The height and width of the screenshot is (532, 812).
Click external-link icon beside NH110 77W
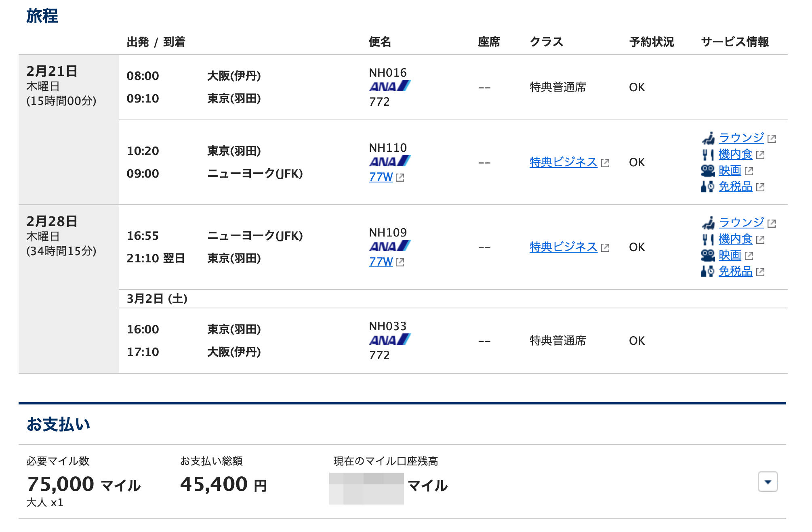(400, 178)
